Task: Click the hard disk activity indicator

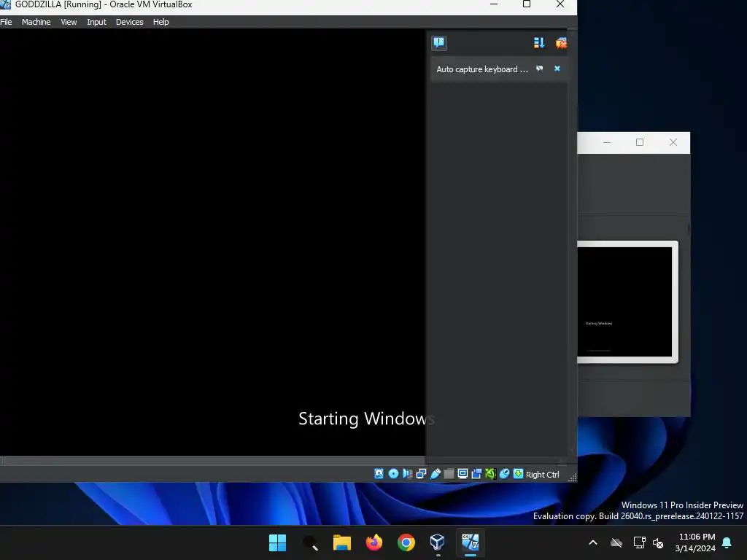Action: pyautogui.click(x=379, y=473)
